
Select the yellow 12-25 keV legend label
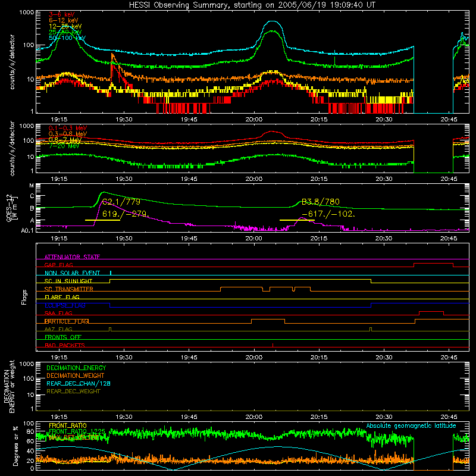(65, 26)
